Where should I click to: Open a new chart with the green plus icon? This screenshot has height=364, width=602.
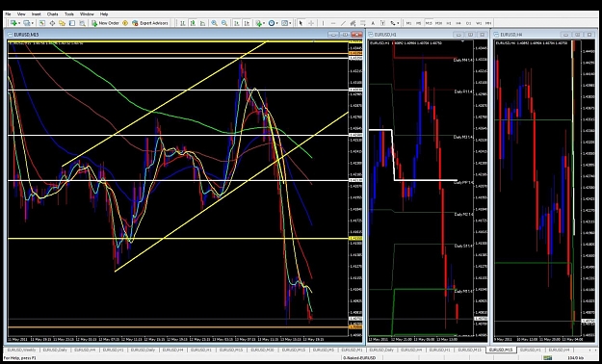tap(13, 23)
